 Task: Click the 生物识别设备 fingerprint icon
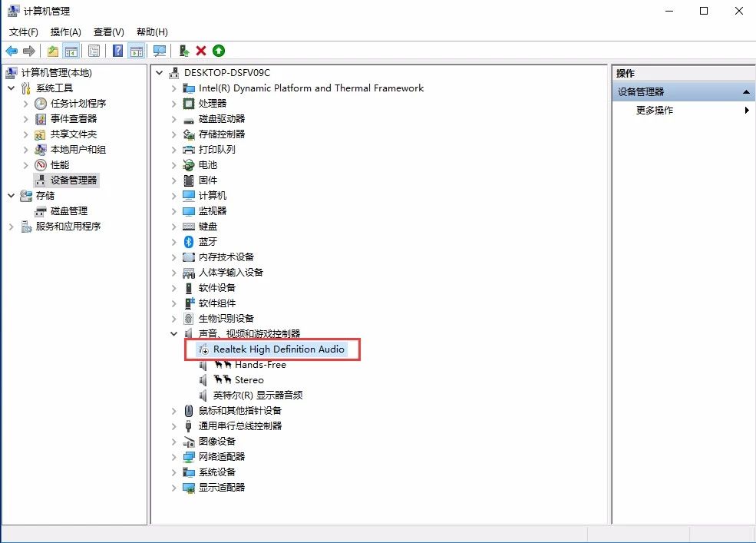(x=189, y=319)
